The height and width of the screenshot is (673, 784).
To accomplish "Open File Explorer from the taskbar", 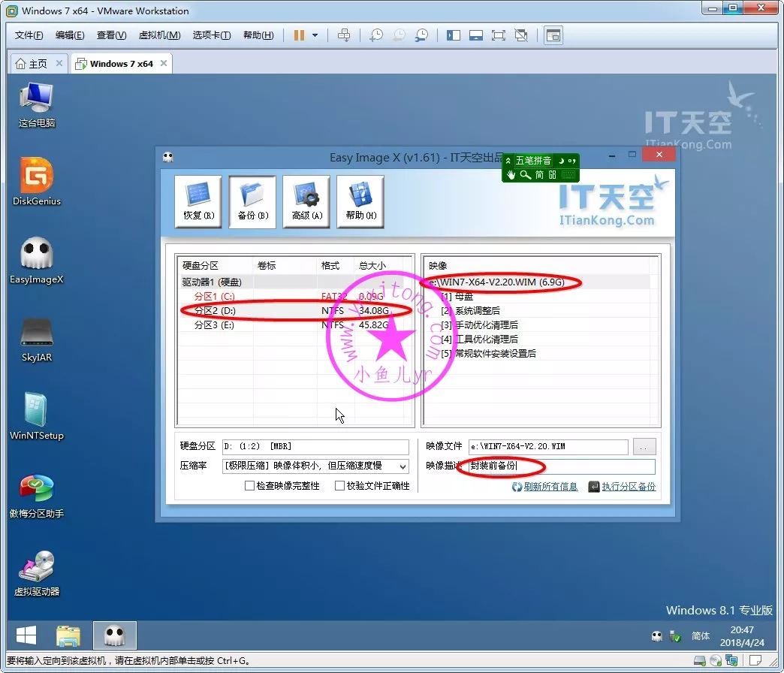I will click(68, 636).
